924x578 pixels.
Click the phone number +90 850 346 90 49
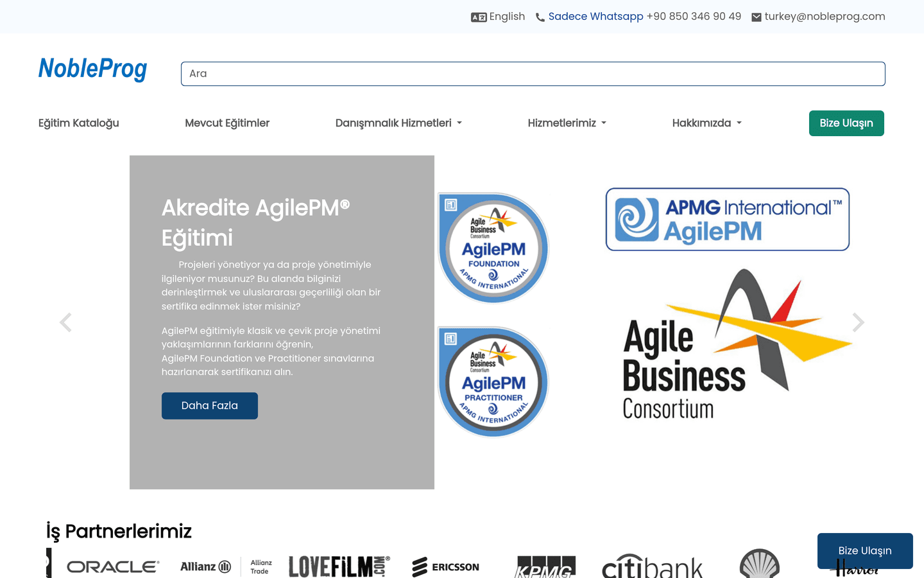coord(694,17)
